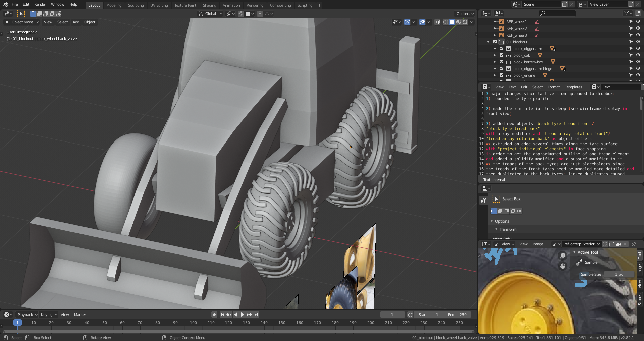Screen dimensions: 644x341
Task: Hide REF_wheel1 with its eye icon
Action: tap(638, 21)
